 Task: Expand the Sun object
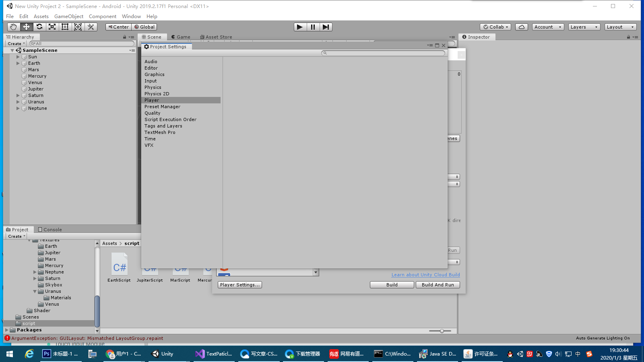[x=18, y=57]
